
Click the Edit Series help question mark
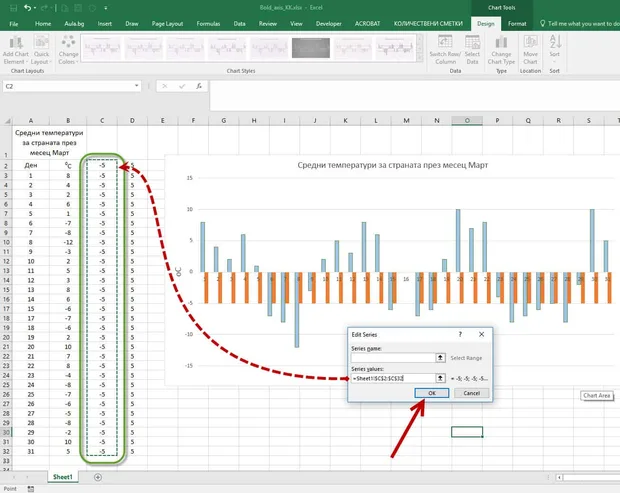coord(460,334)
